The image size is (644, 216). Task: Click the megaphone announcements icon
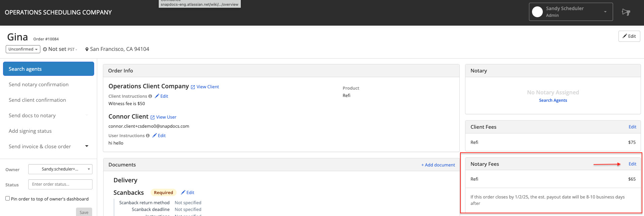626,12
